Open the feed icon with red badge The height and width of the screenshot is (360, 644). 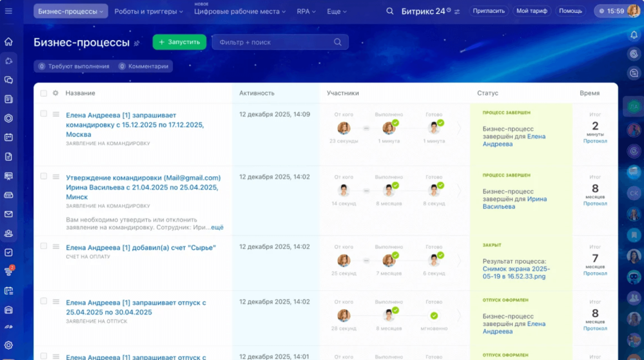(9, 271)
